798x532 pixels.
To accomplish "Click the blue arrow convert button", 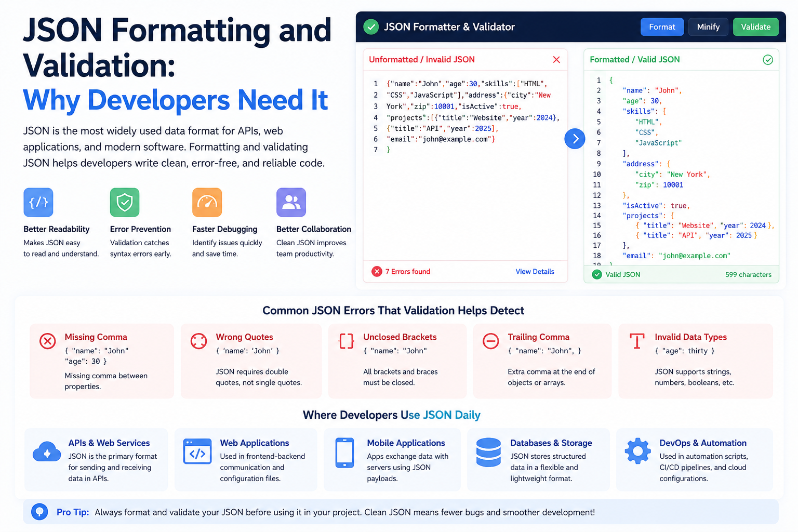I will 575,139.
